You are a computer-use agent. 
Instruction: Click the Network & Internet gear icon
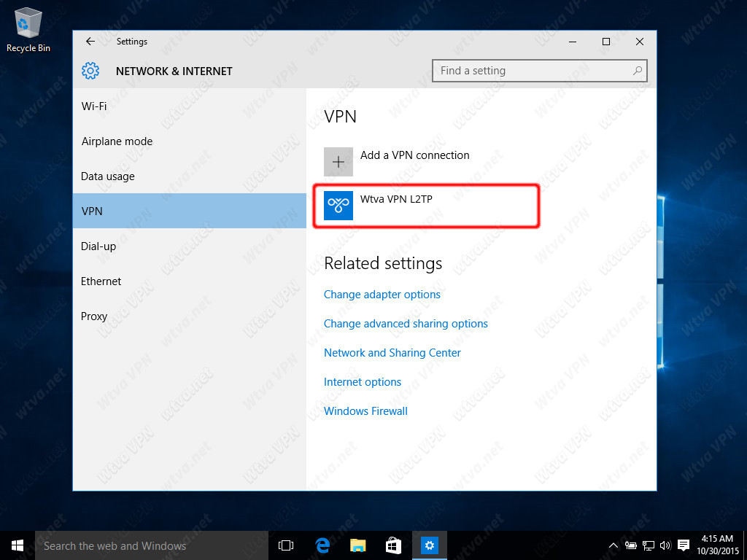click(x=90, y=71)
